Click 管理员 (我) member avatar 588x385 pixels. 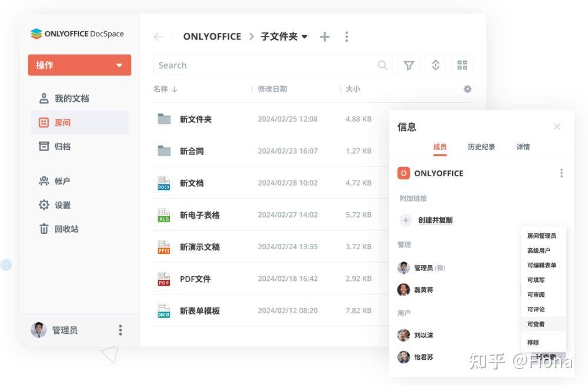403,267
